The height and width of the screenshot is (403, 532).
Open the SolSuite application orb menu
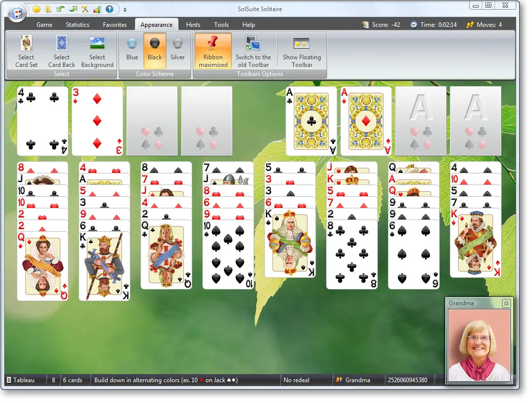17,14
